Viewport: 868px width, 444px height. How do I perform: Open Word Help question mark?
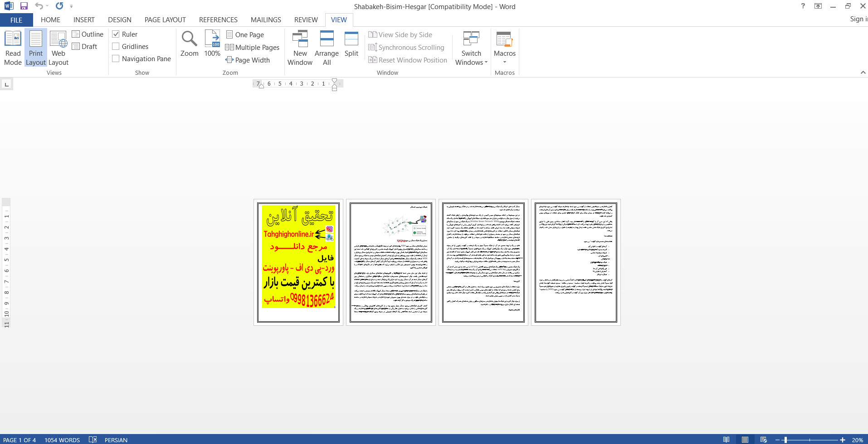pos(803,6)
